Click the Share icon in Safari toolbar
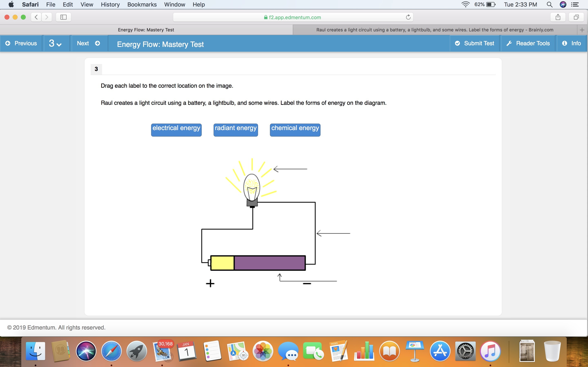Screen dimensions: 588x367 (558, 17)
